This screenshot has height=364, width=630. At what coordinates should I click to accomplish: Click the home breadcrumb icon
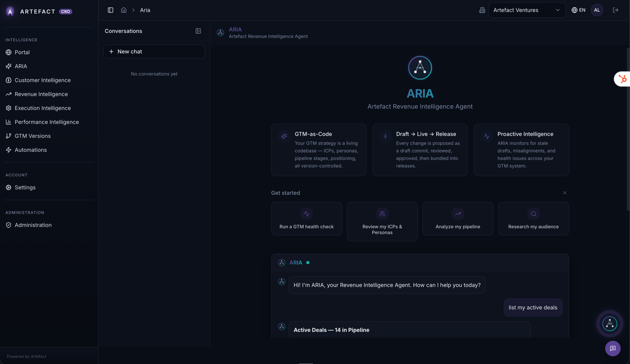(124, 10)
